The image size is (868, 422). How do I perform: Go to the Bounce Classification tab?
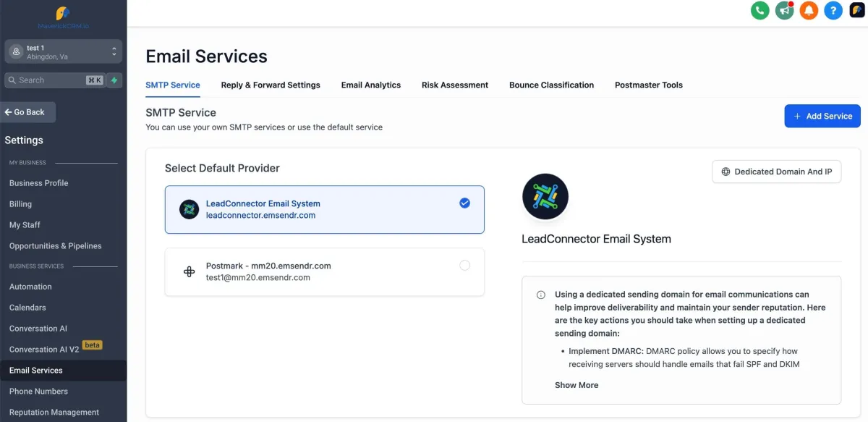[551, 85]
